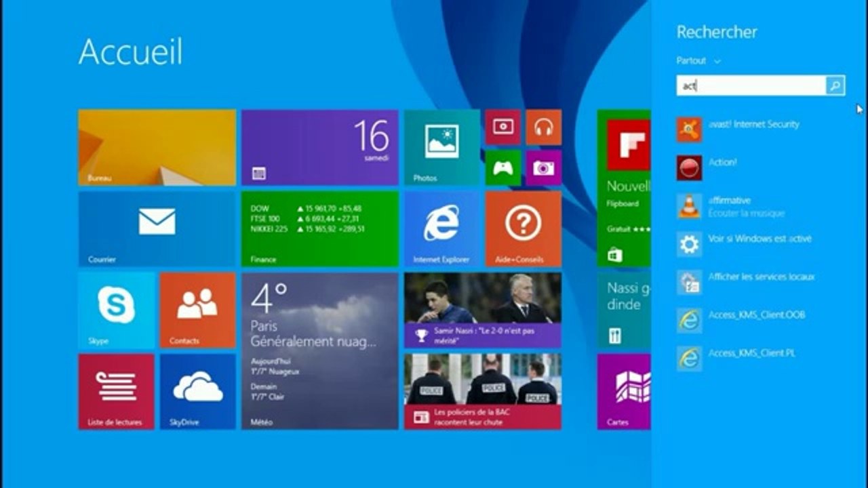Open the Camera tile

click(544, 168)
